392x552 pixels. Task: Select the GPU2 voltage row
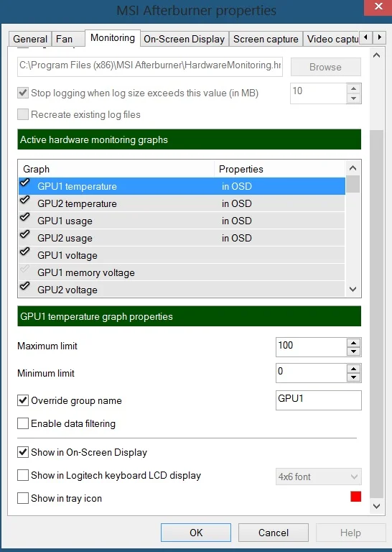182,290
